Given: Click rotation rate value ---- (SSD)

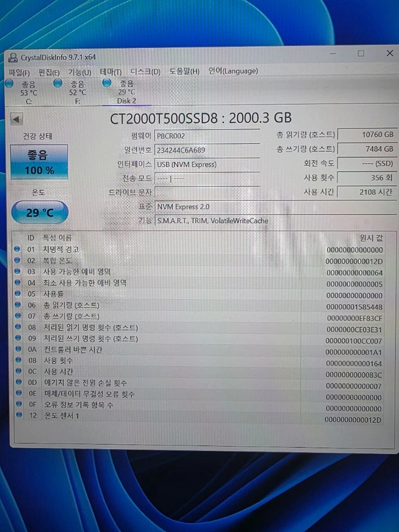Looking at the screenshot, I should (x=367, y=163).
